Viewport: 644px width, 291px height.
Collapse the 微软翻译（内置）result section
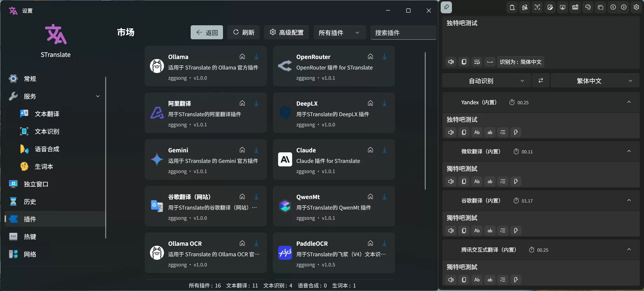(x=629, y=151)
